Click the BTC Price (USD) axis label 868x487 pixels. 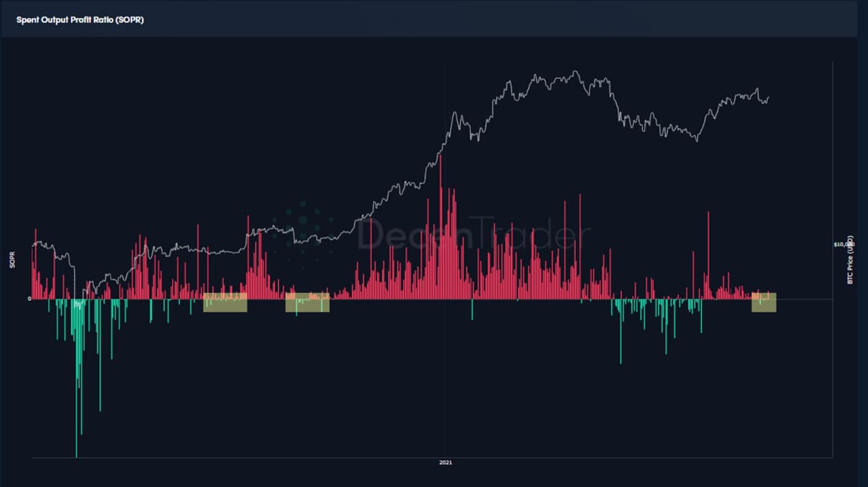850,261
